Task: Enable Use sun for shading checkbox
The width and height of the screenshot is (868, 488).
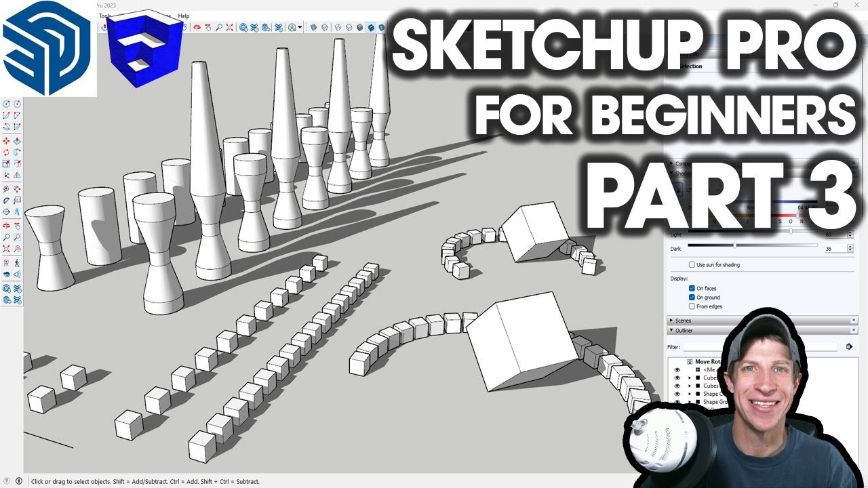Action: (x=692, y=264)
